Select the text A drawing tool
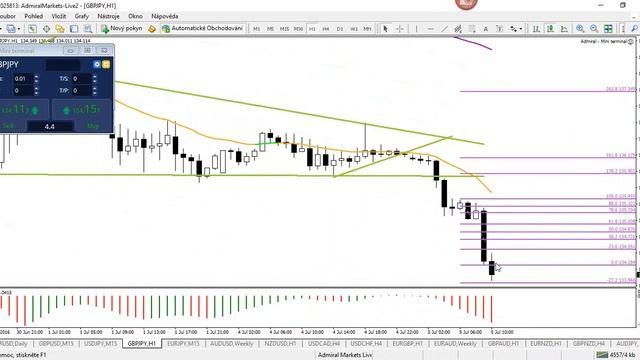The image size is (640, 360). (486, 29)
